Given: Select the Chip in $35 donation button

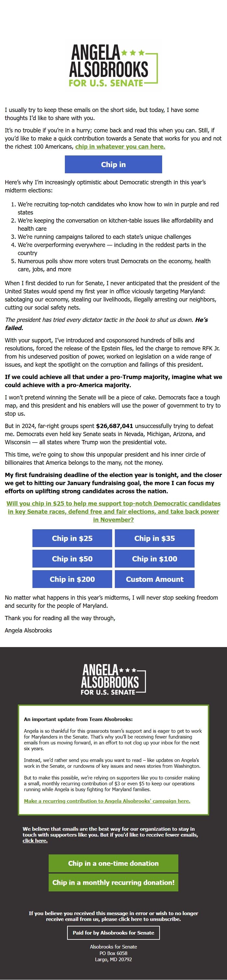Looking at the screenshot, I should click(x=155, y=538).
